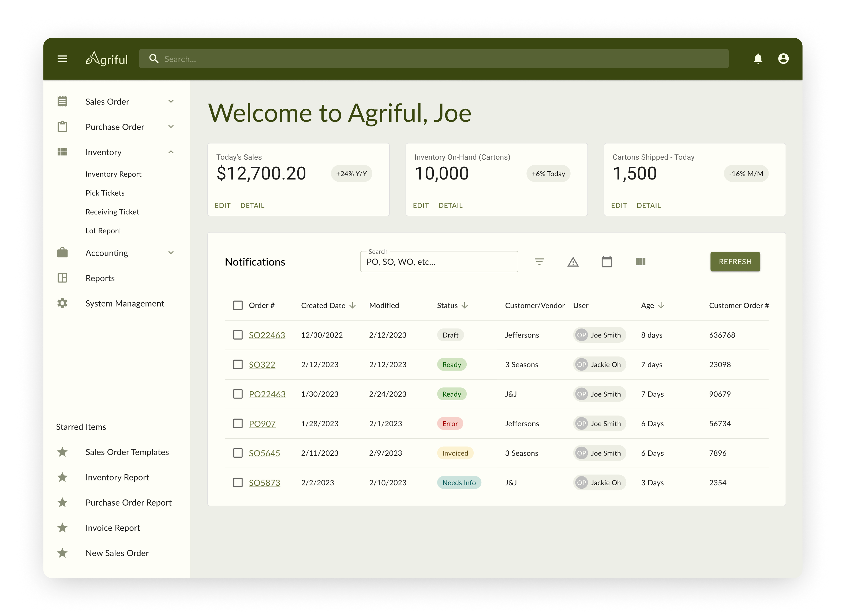Open order SO22463 link

267,335
